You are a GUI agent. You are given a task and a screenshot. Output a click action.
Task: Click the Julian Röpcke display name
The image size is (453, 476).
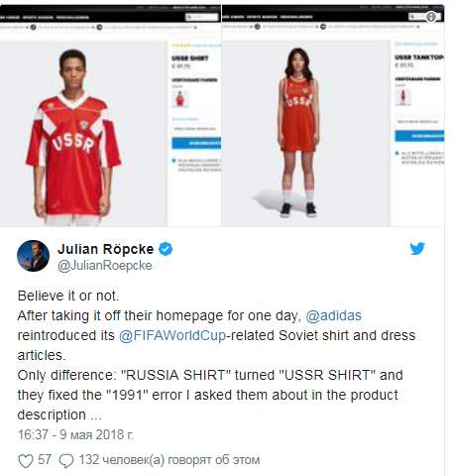(x=106, y=249)
